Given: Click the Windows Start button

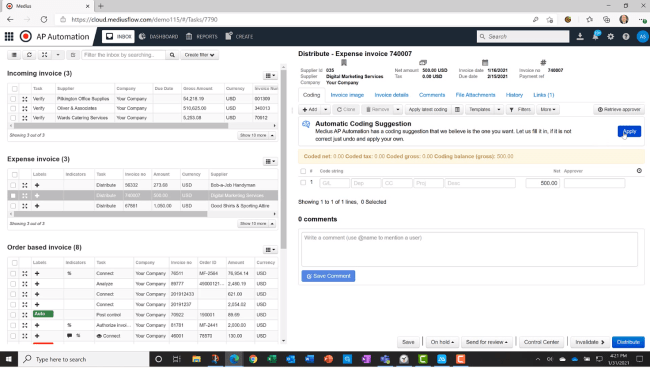Looking at the screenshot, I should 9,359.
